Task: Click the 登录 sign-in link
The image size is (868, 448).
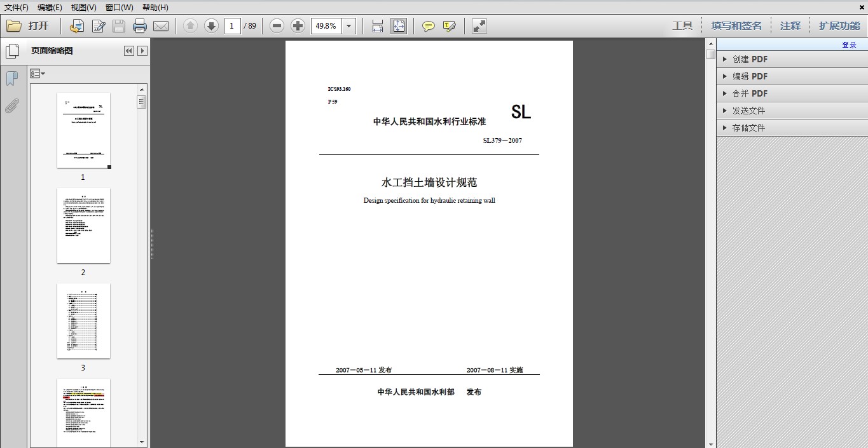Action: tap(849, 45)
